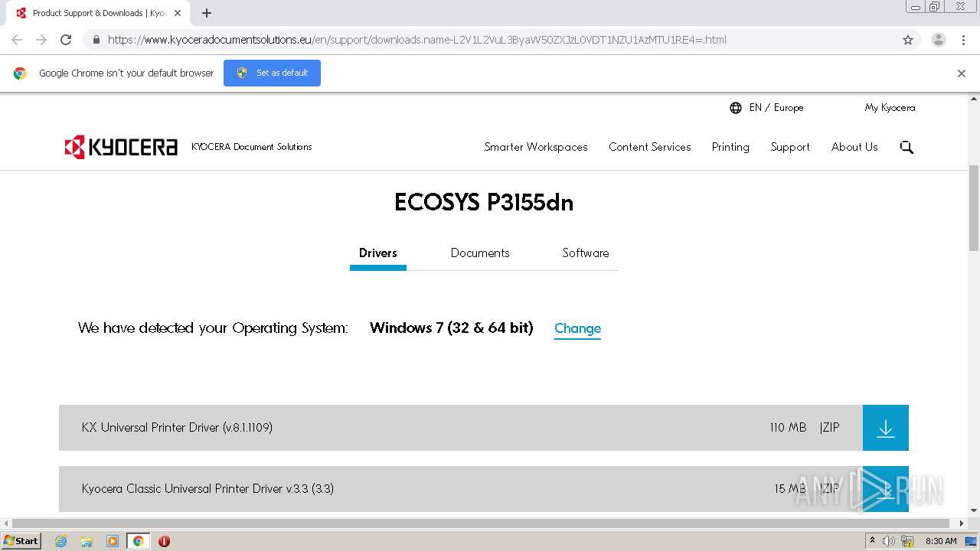The width and height of the screenshot is (980, 551).
Task: Open the Printing menu
Action: click(730, 147)
